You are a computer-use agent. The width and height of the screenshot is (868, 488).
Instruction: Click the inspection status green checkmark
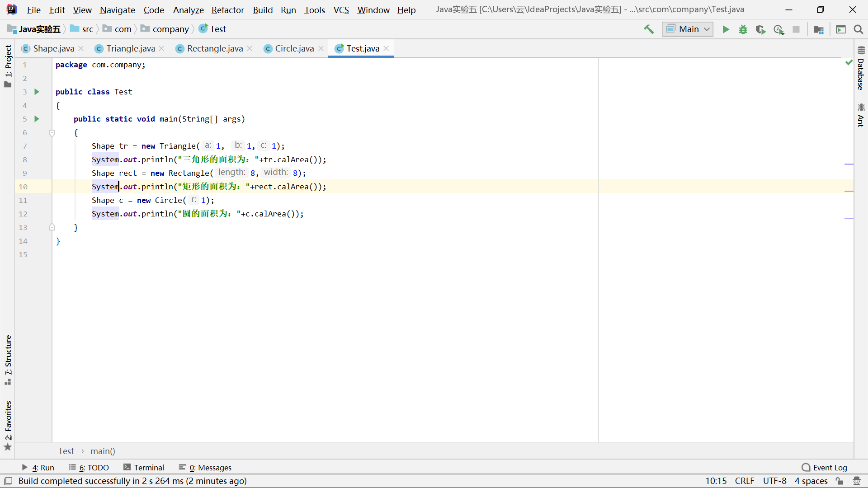click(849, 62)
